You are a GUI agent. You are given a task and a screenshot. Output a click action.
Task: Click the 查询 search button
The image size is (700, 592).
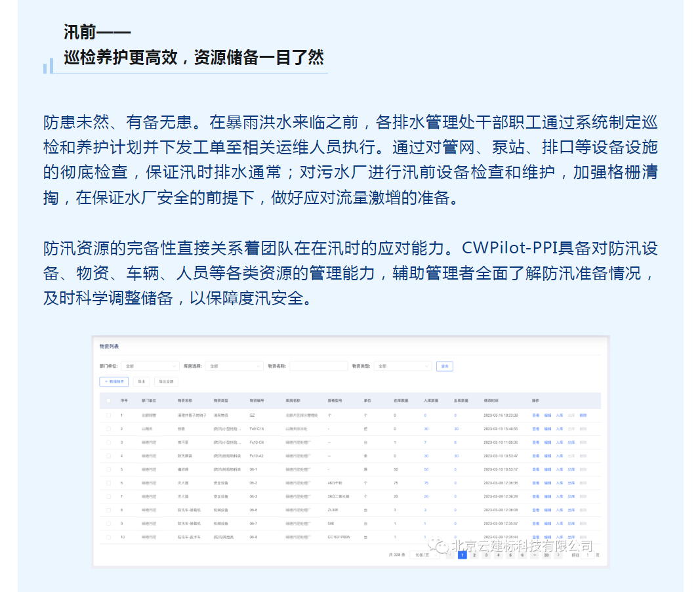(445, 366)
